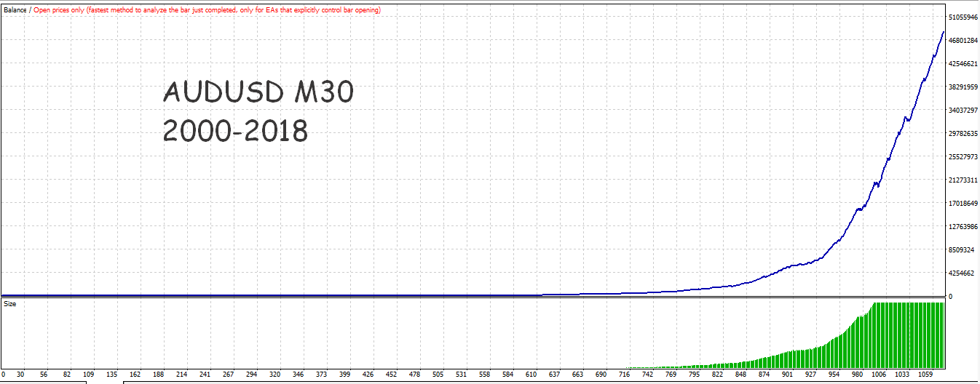Click trade number 795 on horizontal axis
The height and width of the screenshot is (384, 980).
(x=694, y=375)
